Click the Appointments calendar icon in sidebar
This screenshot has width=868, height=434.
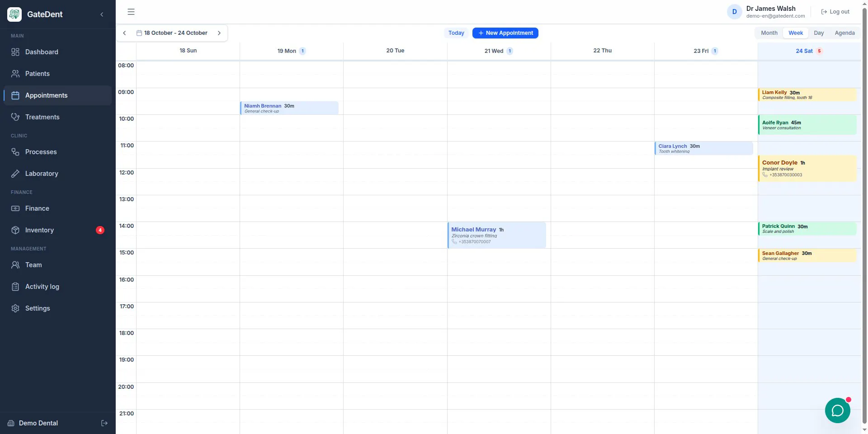[x=15, y=95]
